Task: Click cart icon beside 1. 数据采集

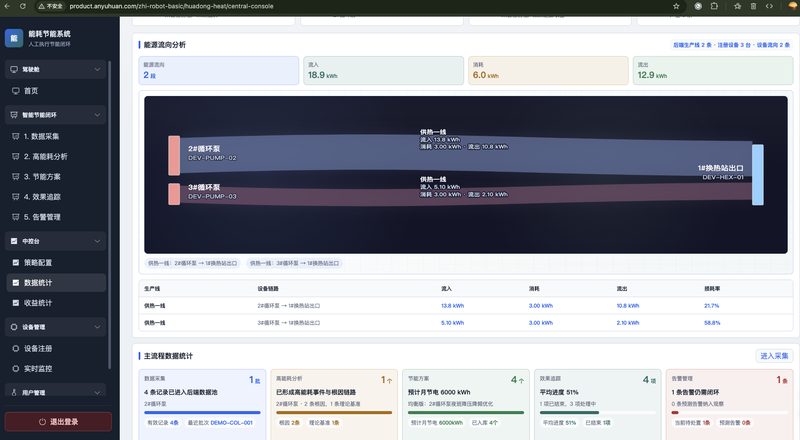Action: click(15, 136)
